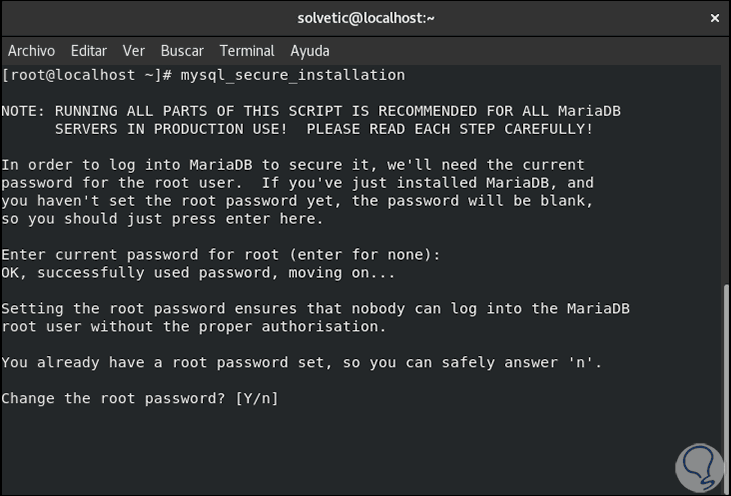Click the 'Change the root password? [Y/n]' prompt

140,399
